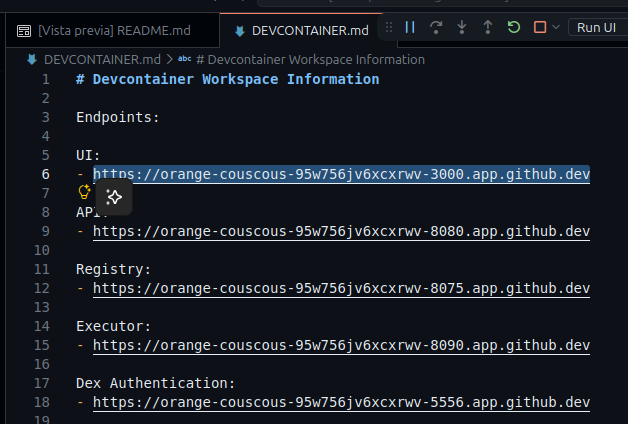Click DEVCONTAINER.md in the breadcrumb path
This screenshot has height=424, width=628.
click(x=102, y=60)
